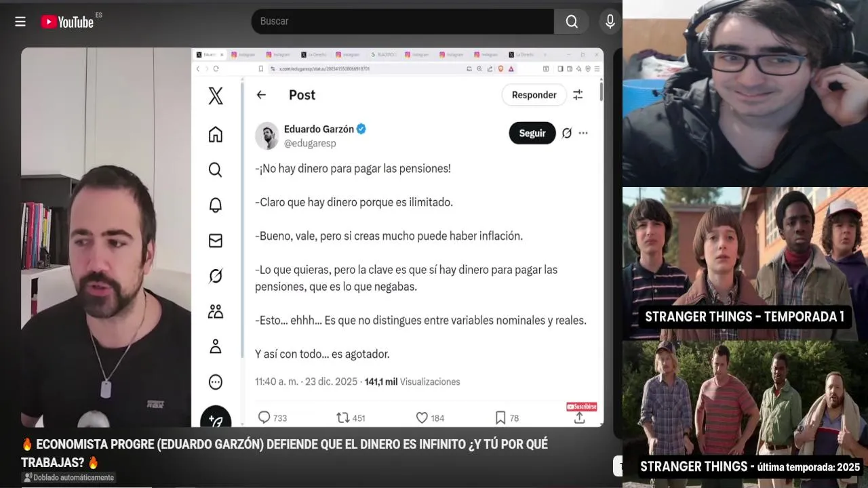Go back with Post back arrow
Screen dimensions: 868x488
tap(261, 95)
